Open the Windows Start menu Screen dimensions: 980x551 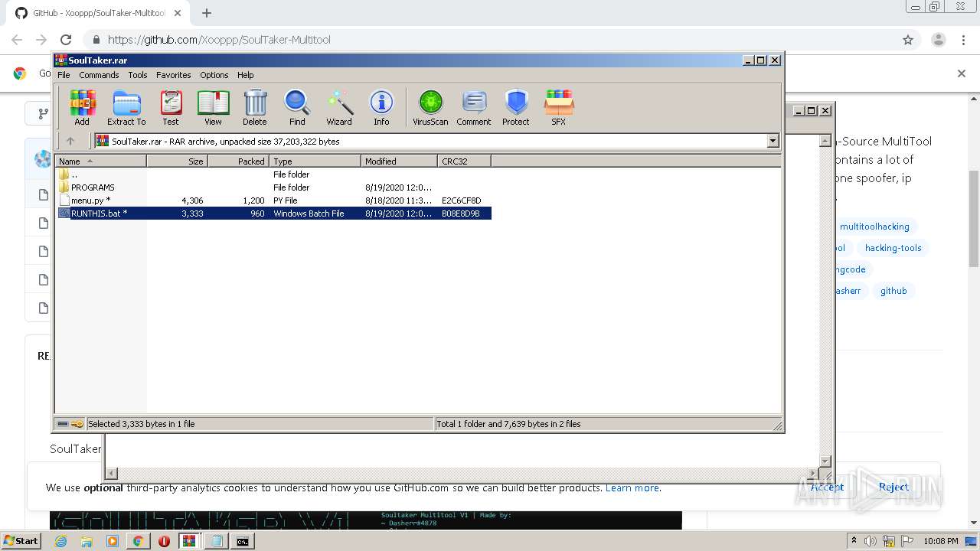coord(21,541)
